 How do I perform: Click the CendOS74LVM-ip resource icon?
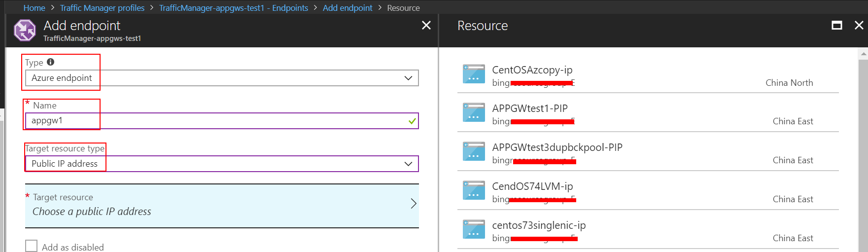click(474, 190)
